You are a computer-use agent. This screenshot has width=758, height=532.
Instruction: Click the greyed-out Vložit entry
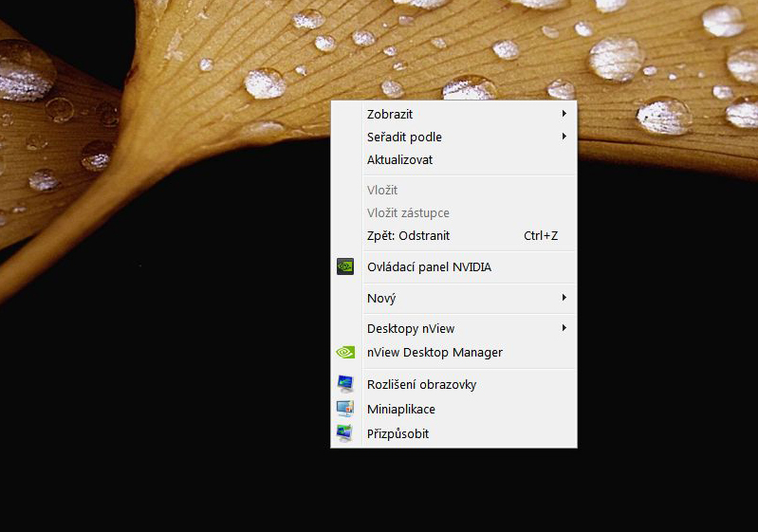[382, 190]
